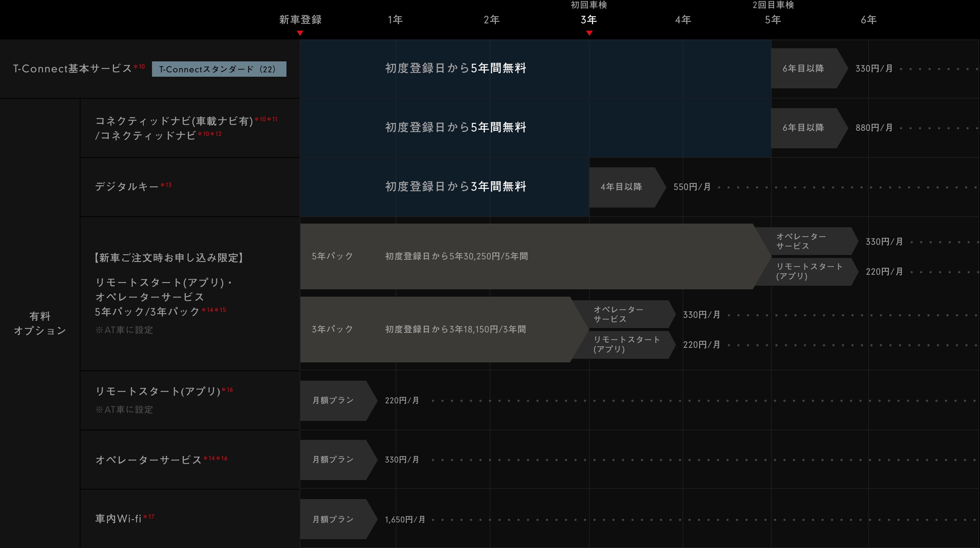Click 330円/月 after the 3年パック operator service

click(x=702, y=315)
